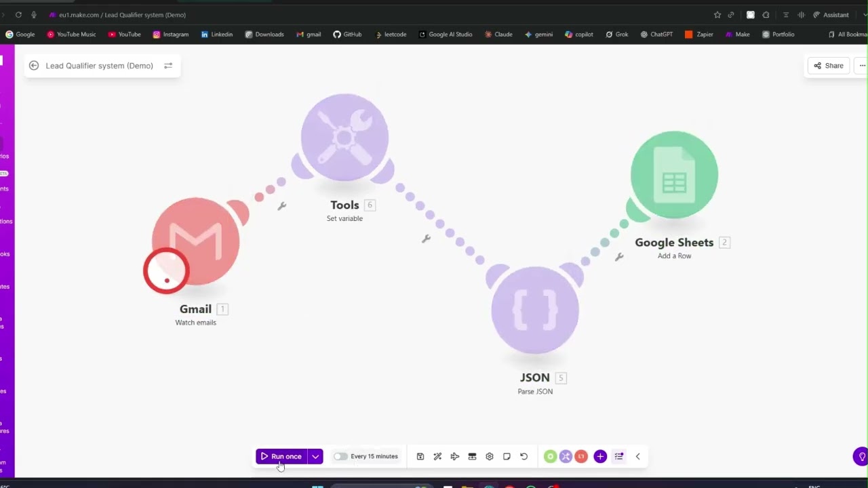Toggle the Every 15 minutes schedule switch

(340, 457)
